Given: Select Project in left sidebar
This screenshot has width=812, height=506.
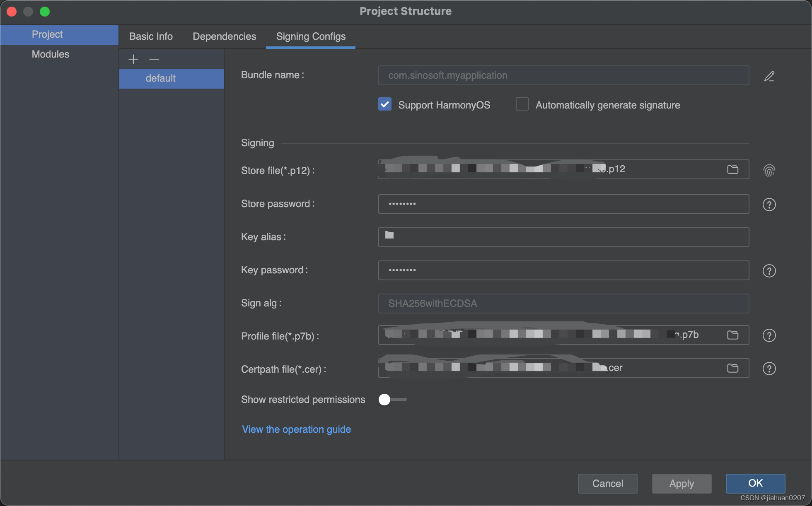Looking at the screenshot, I should pos(60,34).
